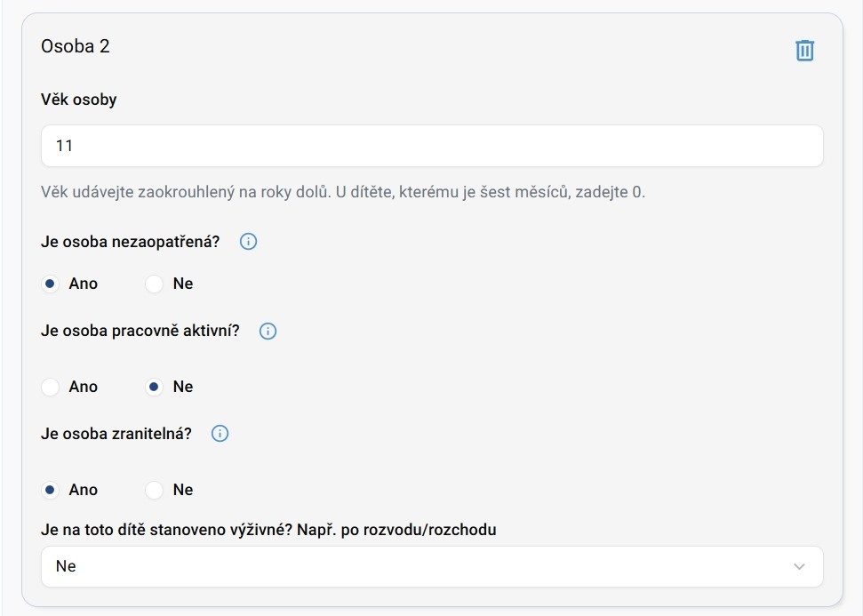Viewport: 863px width, 616px height.
Task: Focus the 'Věk osoby' age input field
Action: tap(432, 146)
